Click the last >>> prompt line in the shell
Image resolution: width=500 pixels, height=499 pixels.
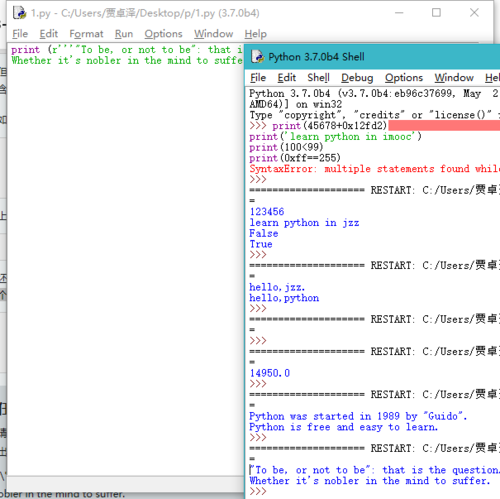pos(372,491)
